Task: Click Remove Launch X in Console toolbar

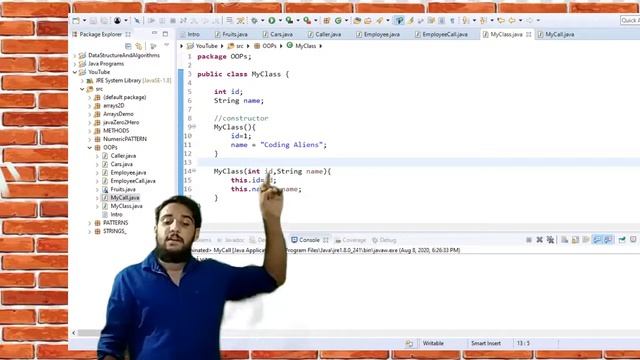Action: (540, 240)
